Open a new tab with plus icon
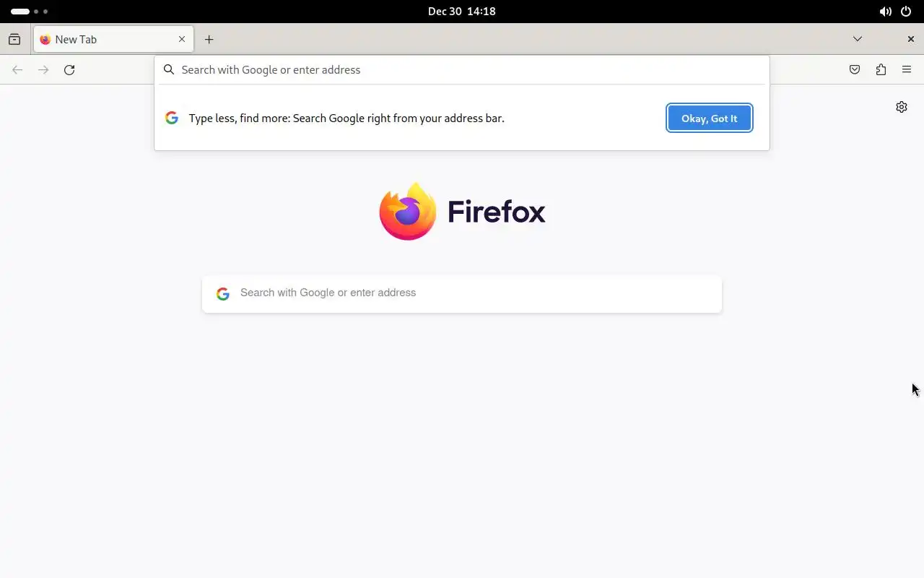The height and width of the screenshot is (578, 924). (x=209, y=40)
